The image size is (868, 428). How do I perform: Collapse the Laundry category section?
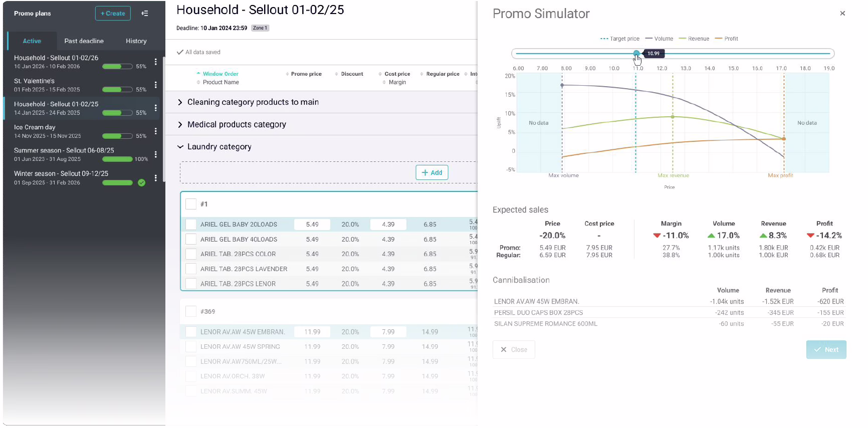click(180, 147)
